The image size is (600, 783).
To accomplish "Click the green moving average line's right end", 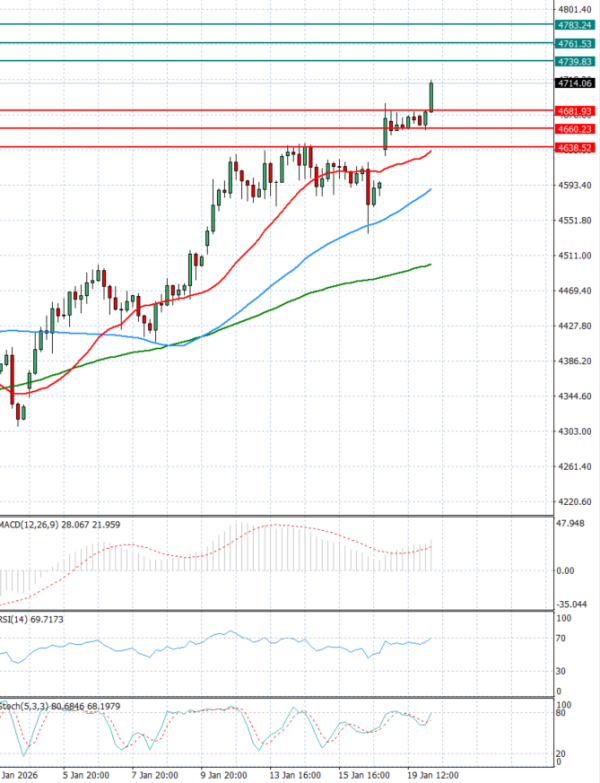I will 429,265.
